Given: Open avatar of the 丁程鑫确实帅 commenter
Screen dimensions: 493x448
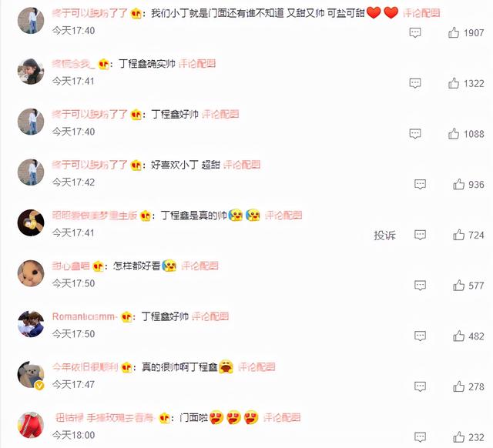Looking at the screenshot, I should (x=31, y=71).
